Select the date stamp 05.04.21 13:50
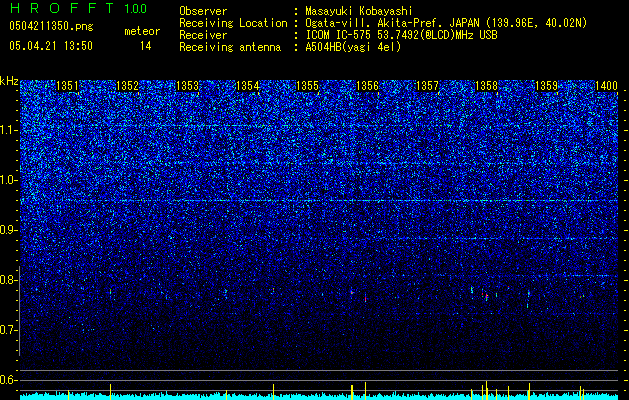This screenshot has width=629, height=400. (51, 46)
